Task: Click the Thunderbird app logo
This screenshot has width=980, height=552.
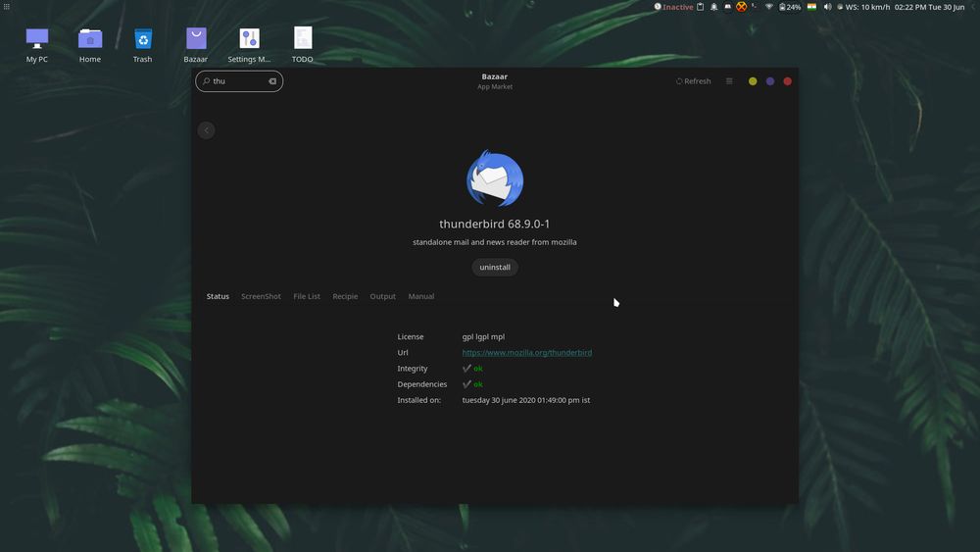Action: [x=495, y=178]
